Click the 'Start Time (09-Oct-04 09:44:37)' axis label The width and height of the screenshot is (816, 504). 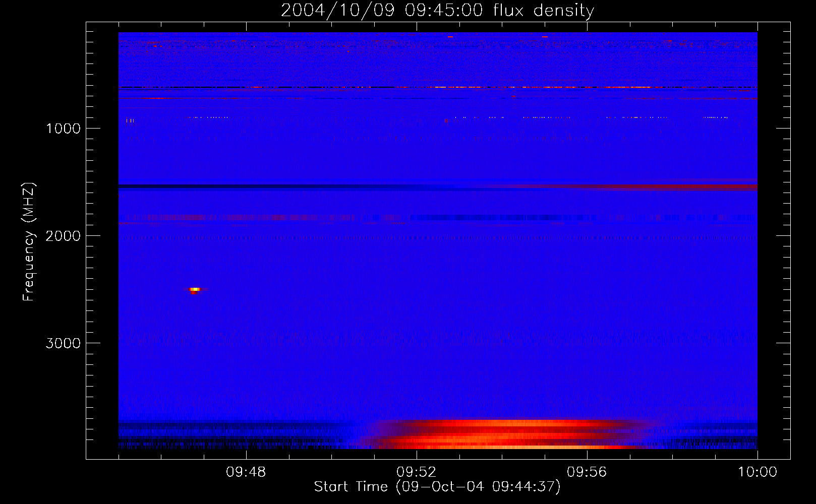point(437,486)
